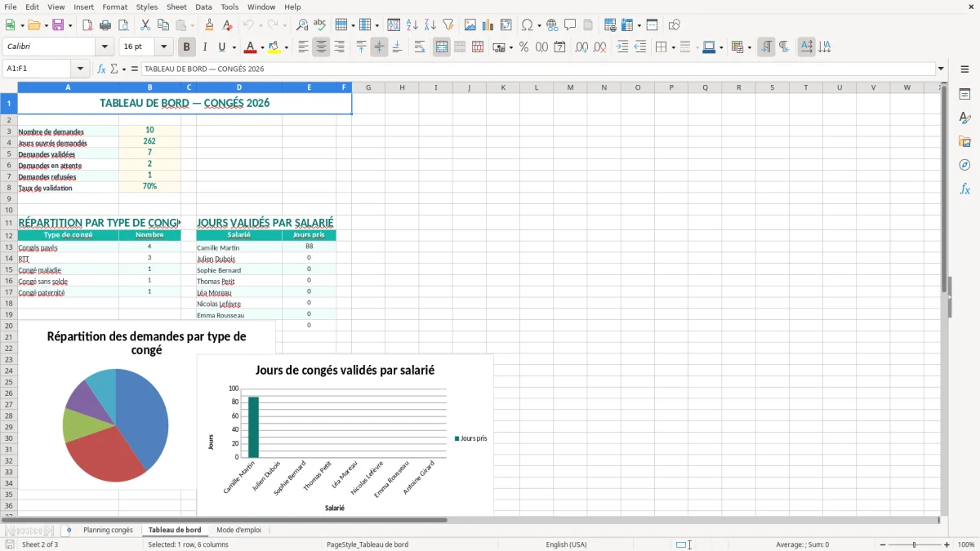Screen dimensions: 980x551
Task: Click the AutoFilter funnel icon
Action: coord(448,24)
